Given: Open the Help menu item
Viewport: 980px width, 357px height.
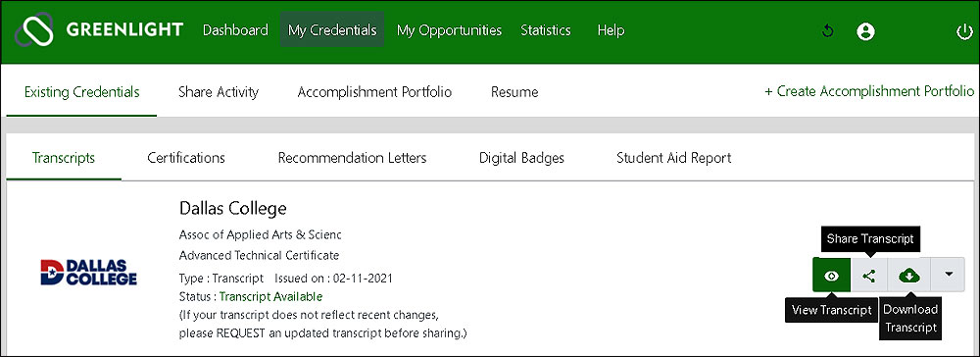Looking at the screenshot, I should (611, 30).
